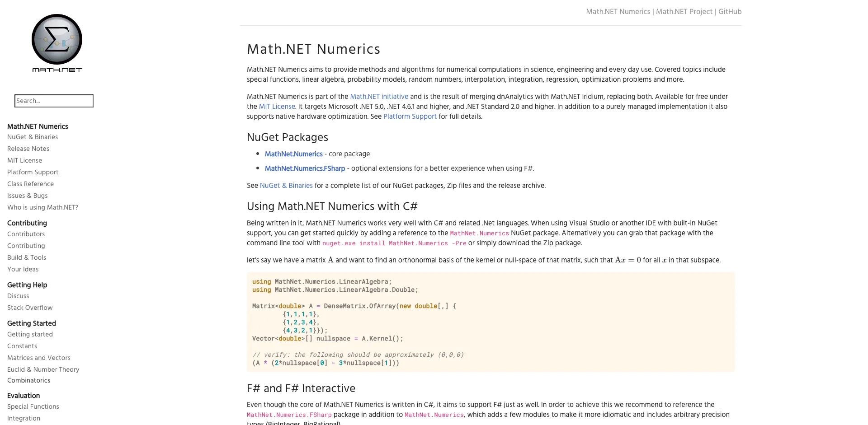Viewport: 868px width, 425px height.
Task: Open Class Reference sidebar item
Action: click(30, 184)
